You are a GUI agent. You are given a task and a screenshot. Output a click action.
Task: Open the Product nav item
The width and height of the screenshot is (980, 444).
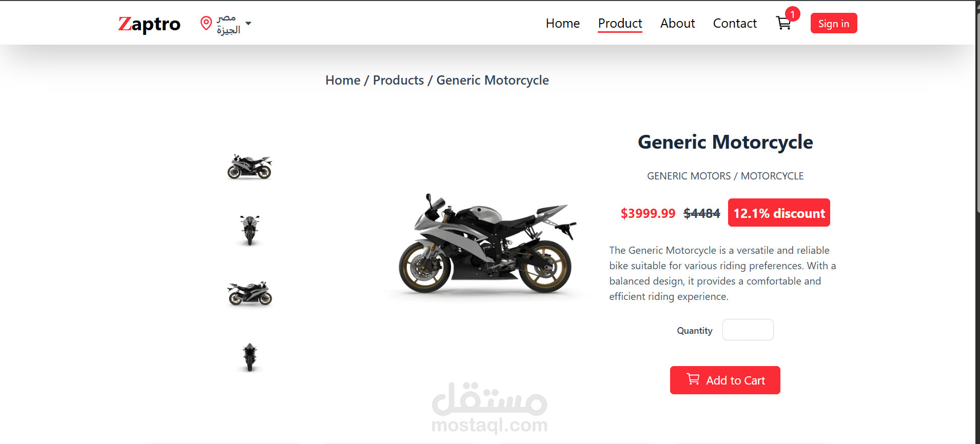620,23
